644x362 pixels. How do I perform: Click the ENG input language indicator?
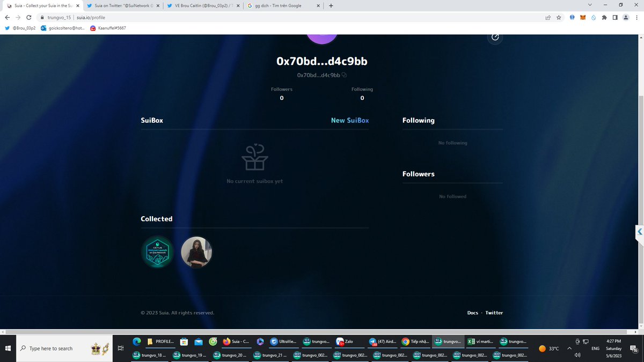pyautogui.click(x=595, y=349)
